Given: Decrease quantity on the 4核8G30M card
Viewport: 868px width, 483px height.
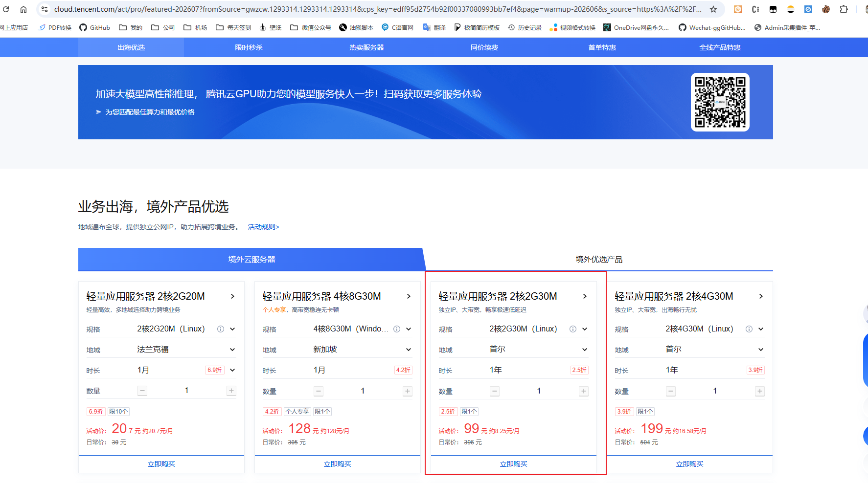Looking at the screenshot, I should pyautogui.click(x=319, y=391).
